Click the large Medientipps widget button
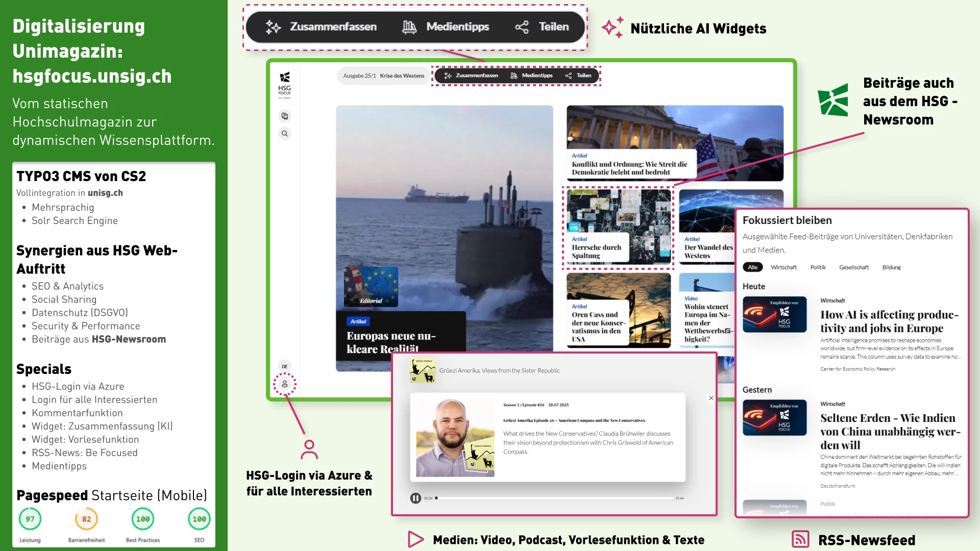This screenshot has width=980, height=551. coord(445,27)
